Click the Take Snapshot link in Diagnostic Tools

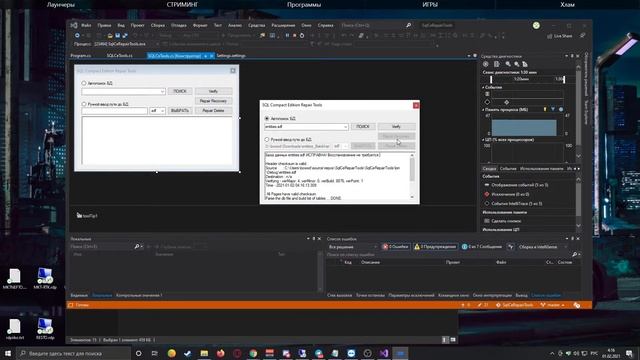point(506,221)
